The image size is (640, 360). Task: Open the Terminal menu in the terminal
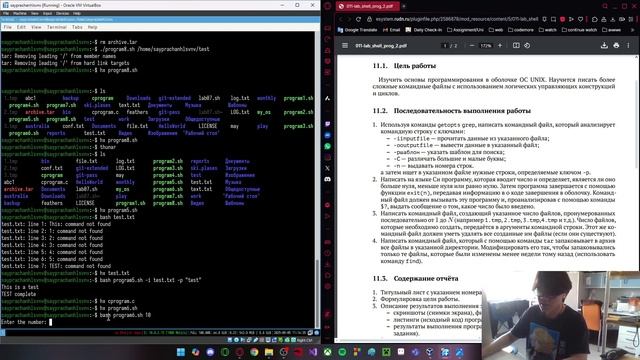click(57, 27)
